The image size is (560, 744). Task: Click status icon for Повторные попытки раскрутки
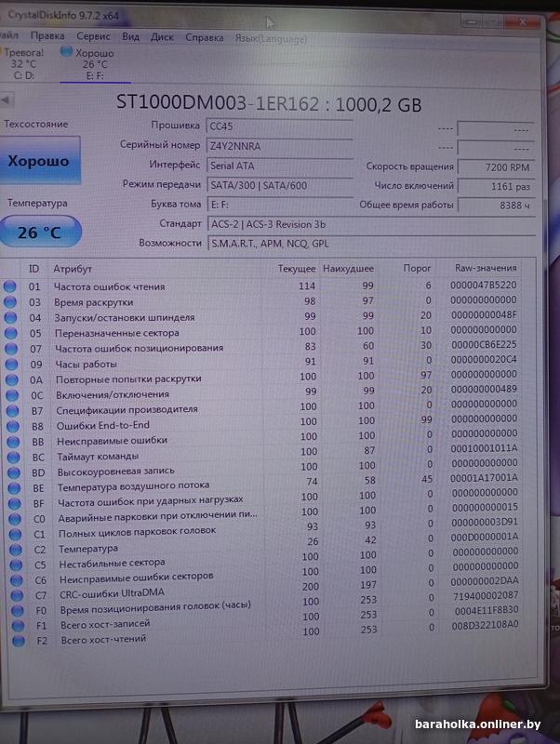pos(12,380)
